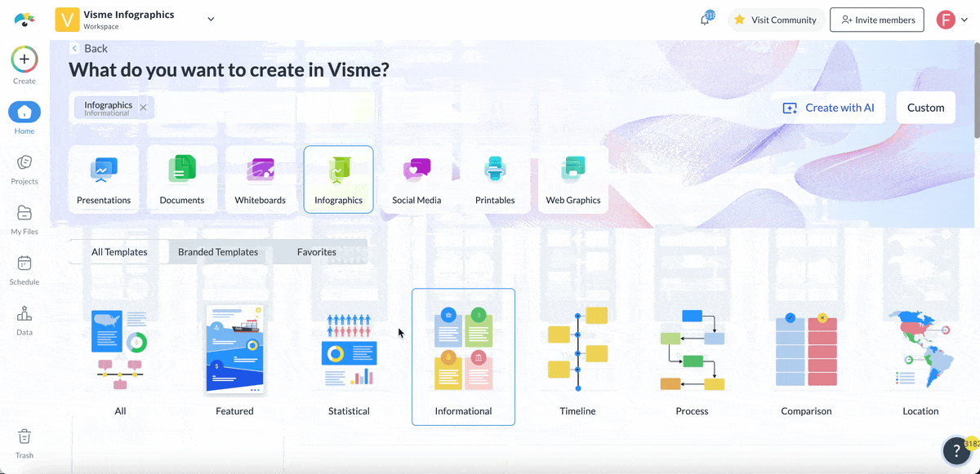The width and height of the screenshot is (980, 474).
Task: Expand the user account avatar menu
Action: coord(951,20)
